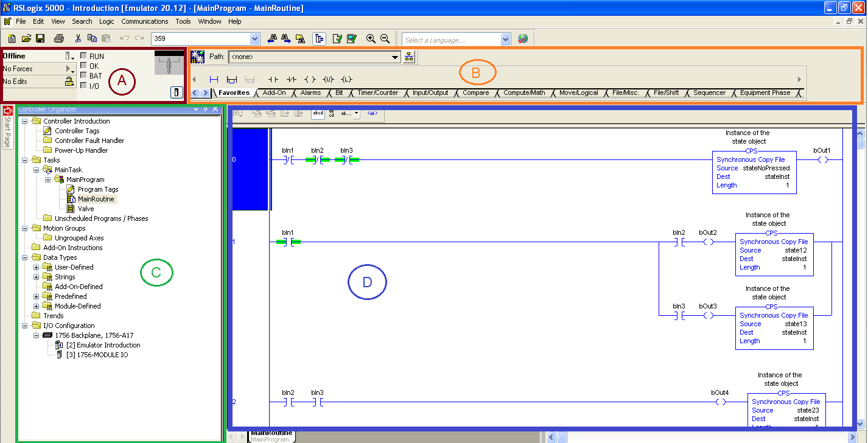
Task: Click the New file icon
Action: pyautogui.click(x=12, y=38)
